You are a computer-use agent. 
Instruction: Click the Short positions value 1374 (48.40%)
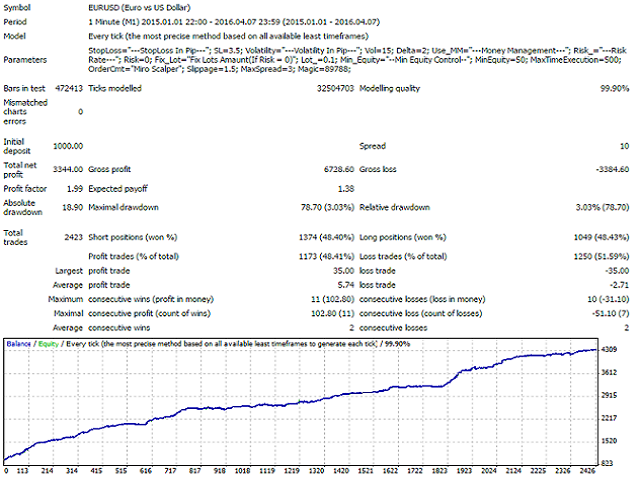click(x=327, y=238)
